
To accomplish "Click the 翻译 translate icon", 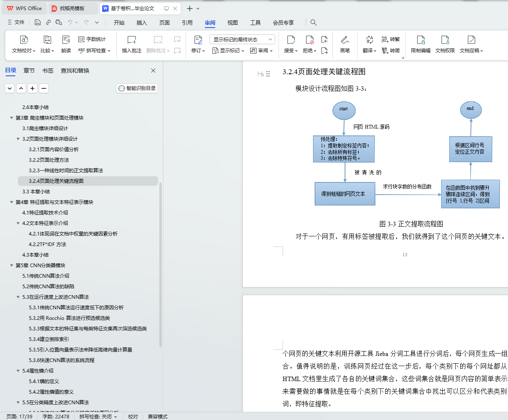I will pyautogui.click(x=369, y=40).
